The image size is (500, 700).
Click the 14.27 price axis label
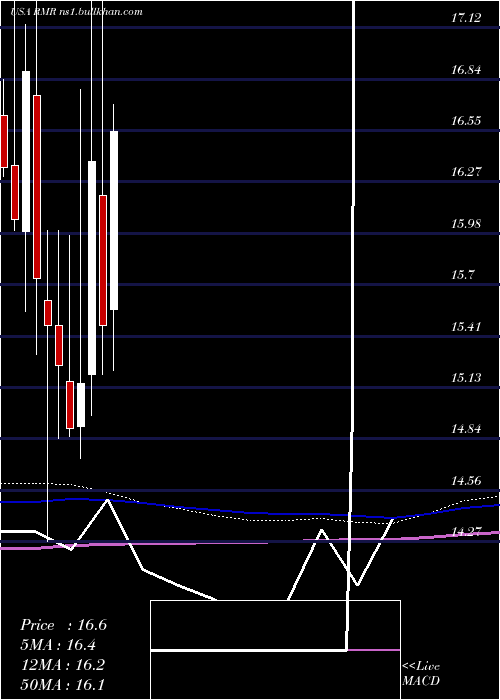(x=466, y=531)
